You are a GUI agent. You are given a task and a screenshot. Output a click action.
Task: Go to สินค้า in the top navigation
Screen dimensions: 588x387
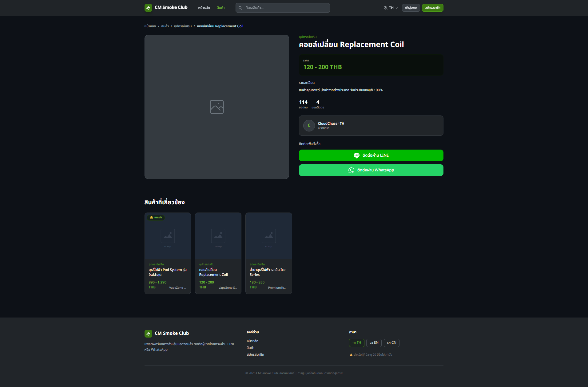[220, 8]
